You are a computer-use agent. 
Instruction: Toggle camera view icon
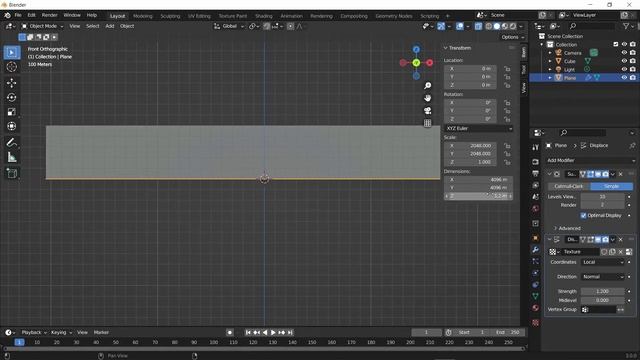(x=427, y=111)
